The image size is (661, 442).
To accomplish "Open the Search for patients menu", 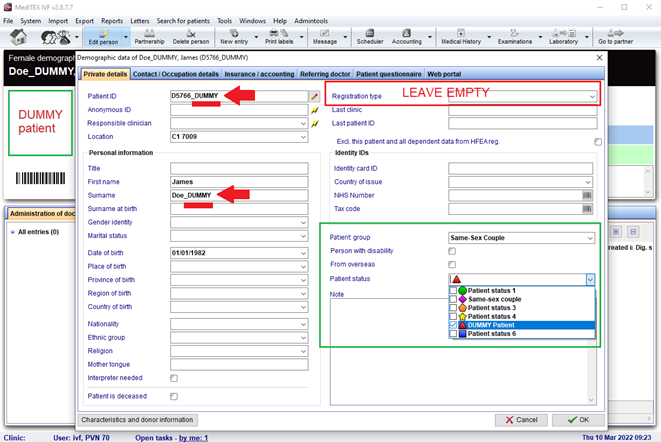I will coord(183,21).
